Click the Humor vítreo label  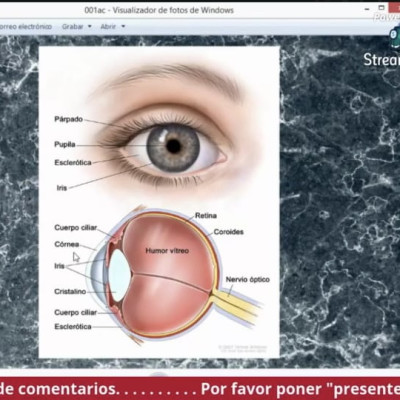[x=167, y=251]
